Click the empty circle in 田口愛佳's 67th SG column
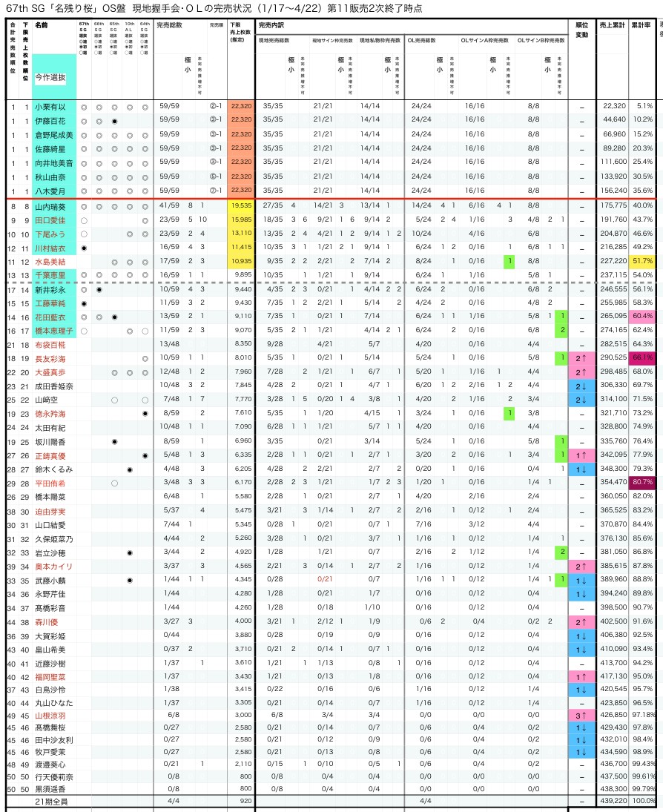 coord(84,220)
